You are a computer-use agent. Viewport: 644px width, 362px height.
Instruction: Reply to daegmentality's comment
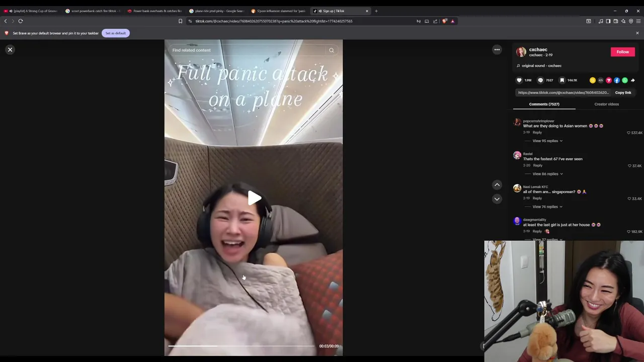[x=537, y=231]
